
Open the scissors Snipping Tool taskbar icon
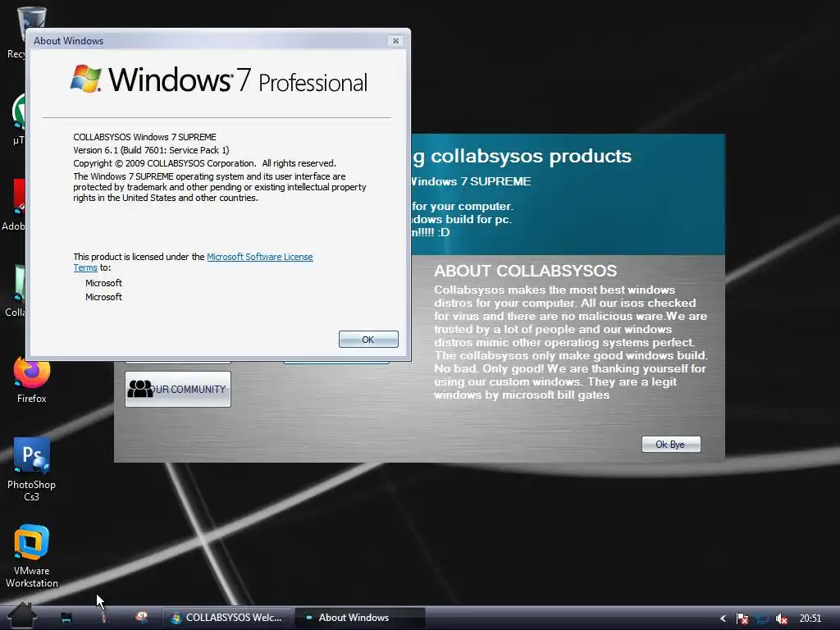coord(141,617)
